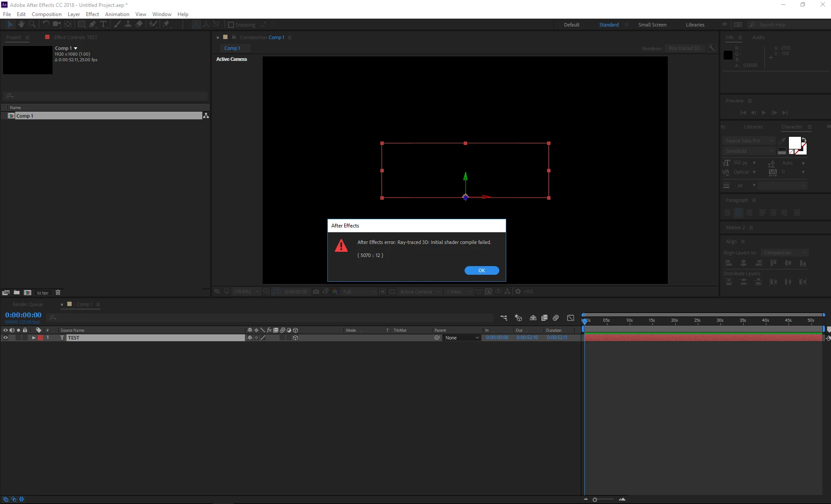Open the SemiBold font style dropdown

(749, 151)
